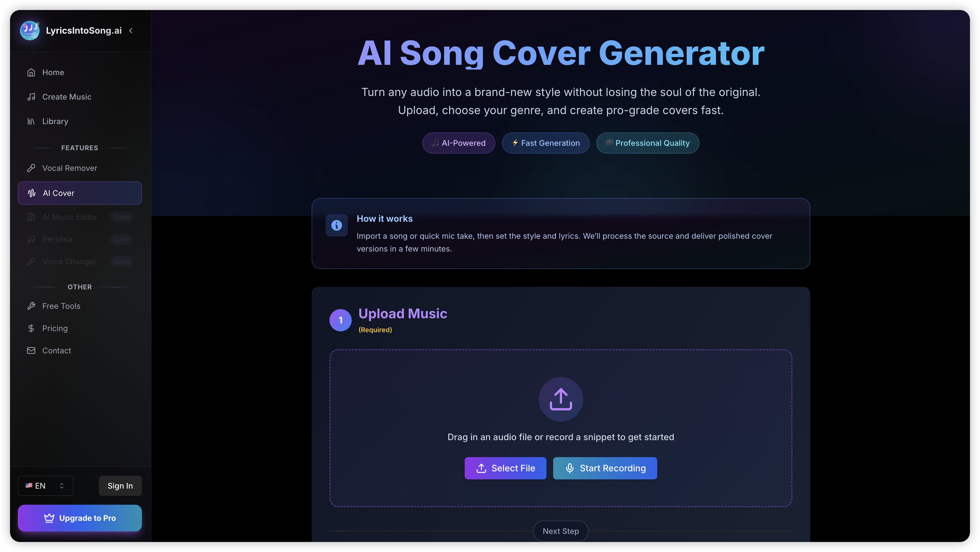The width and height of the screenshot is (980, 552).
Task: Select the AI Cover menu item
Action: click(80, 193)
